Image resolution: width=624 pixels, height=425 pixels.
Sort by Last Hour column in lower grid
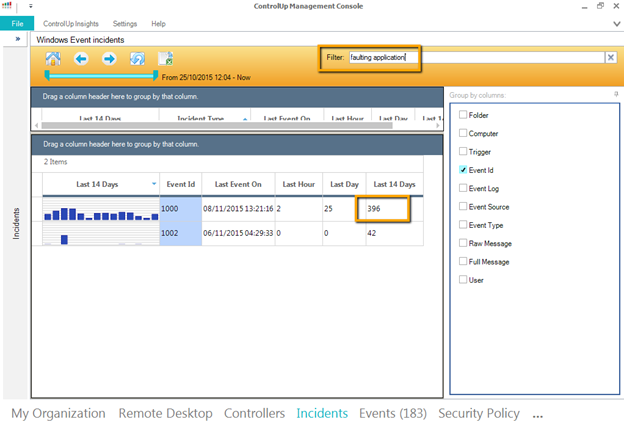(298, 184)
